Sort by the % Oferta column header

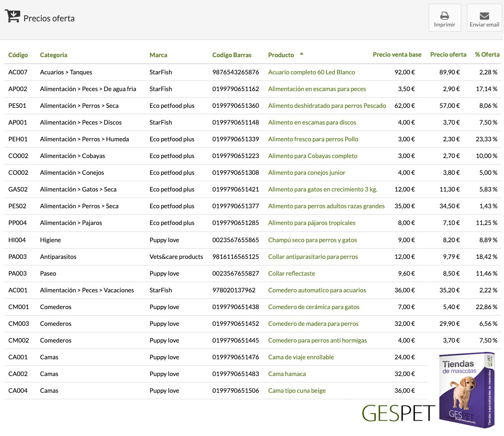(x=487, y=54)
